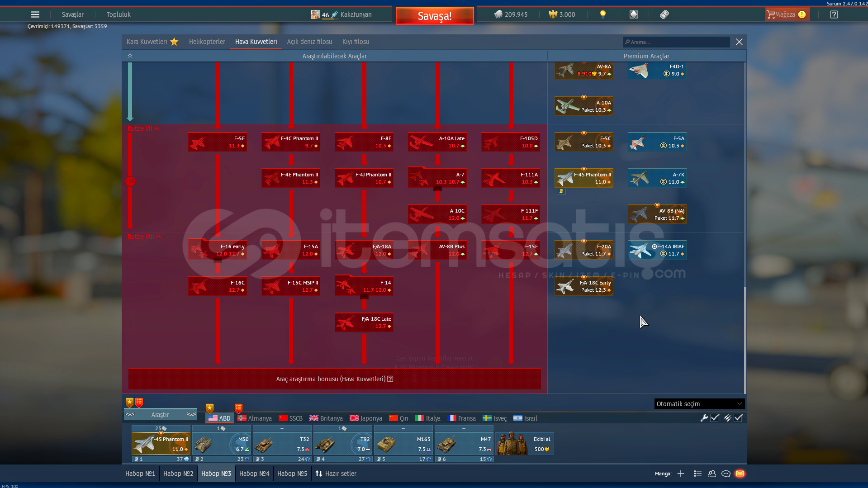Click the research tree vertical scrollbar
This screenshot has width=868, height=488.
(745, 339)
